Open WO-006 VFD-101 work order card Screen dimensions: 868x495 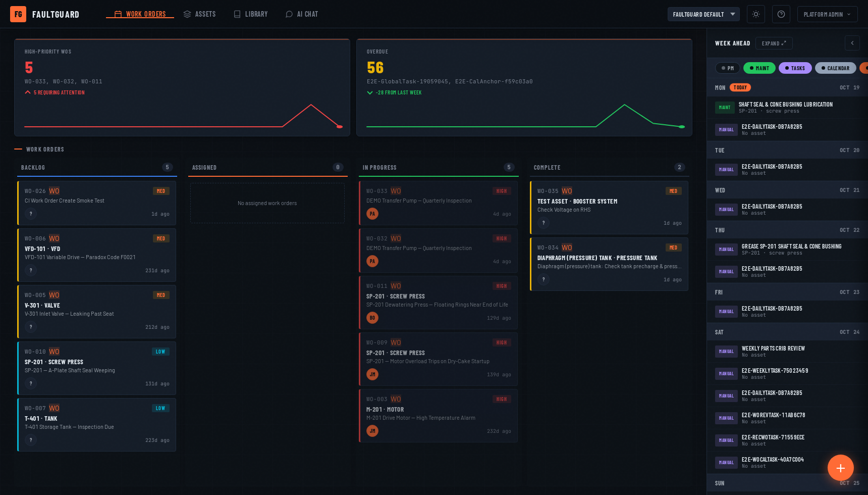pyautogui.click(x=96, y=255)
